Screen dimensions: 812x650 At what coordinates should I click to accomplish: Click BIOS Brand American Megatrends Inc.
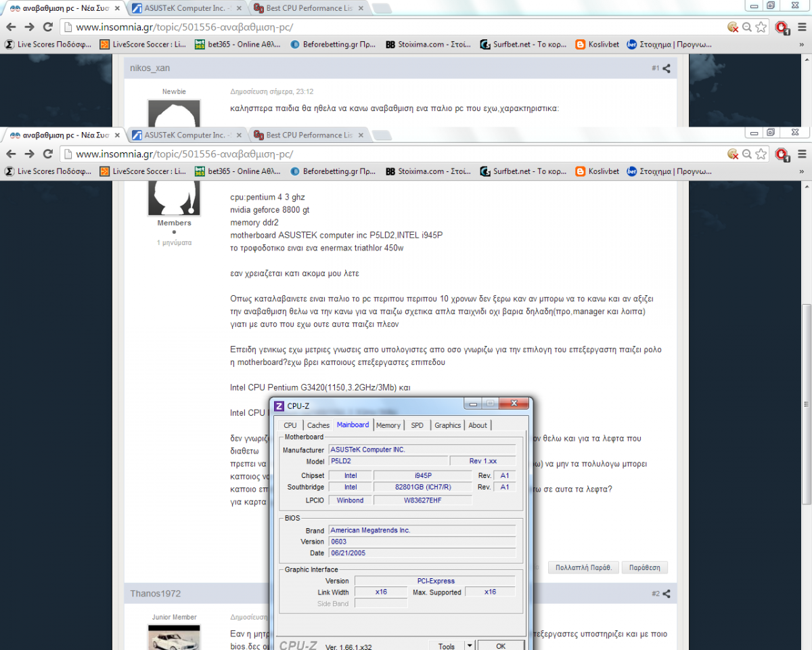click(x=422, y=530)
